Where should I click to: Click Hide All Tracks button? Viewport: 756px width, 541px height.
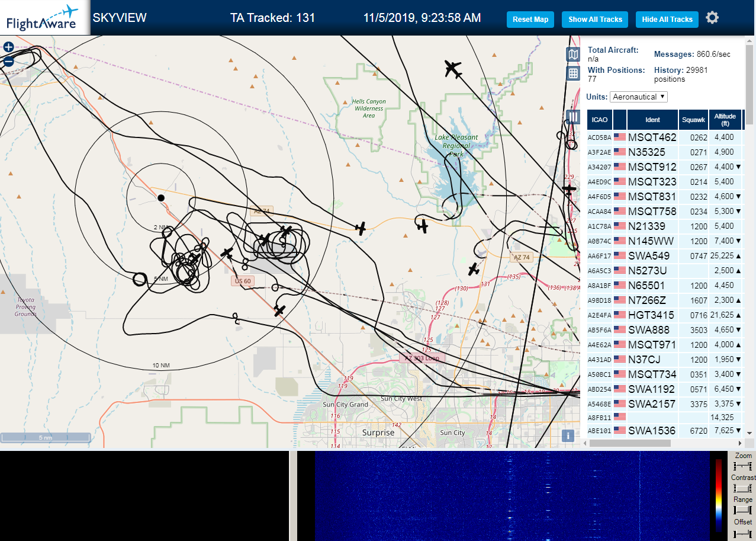[x=667, y=20]
